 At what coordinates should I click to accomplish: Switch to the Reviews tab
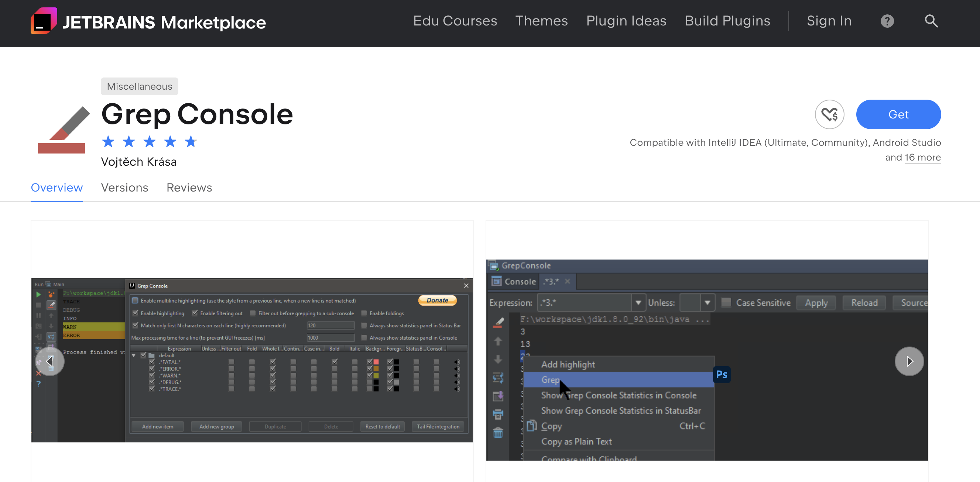coord(189,188)
